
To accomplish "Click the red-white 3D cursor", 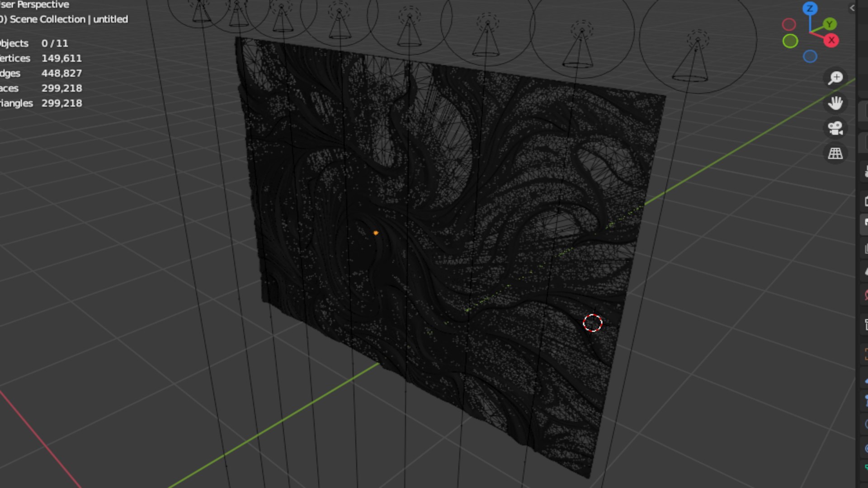I will (x=592, y=323).
